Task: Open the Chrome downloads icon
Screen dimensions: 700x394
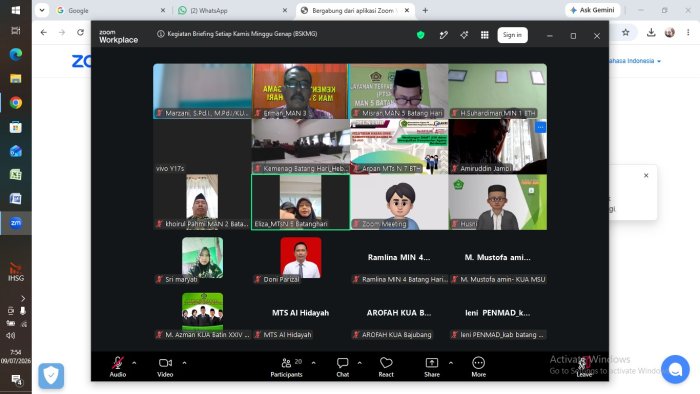Action: click(651, 32)
